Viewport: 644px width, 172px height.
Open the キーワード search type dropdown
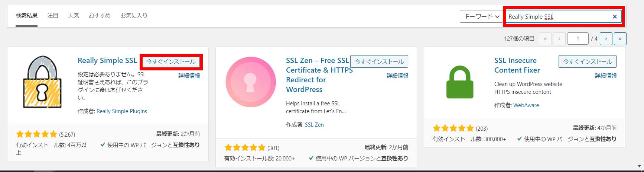[x=481, y=16]
